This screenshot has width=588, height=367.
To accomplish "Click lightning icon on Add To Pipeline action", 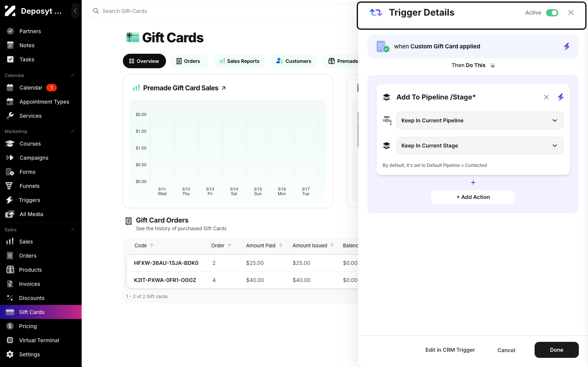I will (561, 97).
